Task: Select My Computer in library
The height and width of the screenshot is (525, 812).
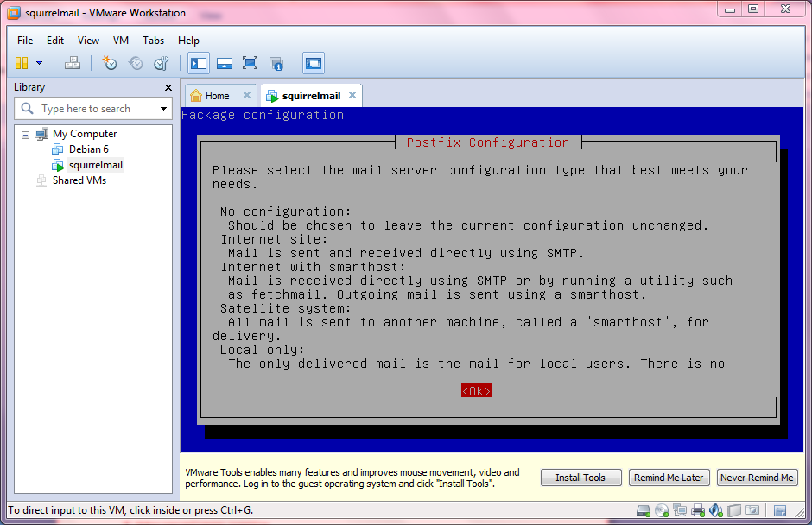Action: point(85,134)
